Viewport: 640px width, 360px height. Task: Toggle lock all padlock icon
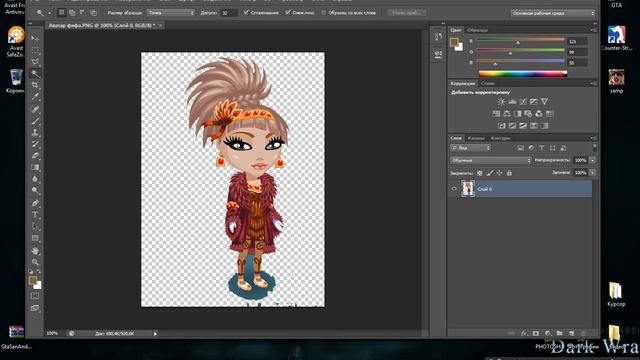coord(509,173)
